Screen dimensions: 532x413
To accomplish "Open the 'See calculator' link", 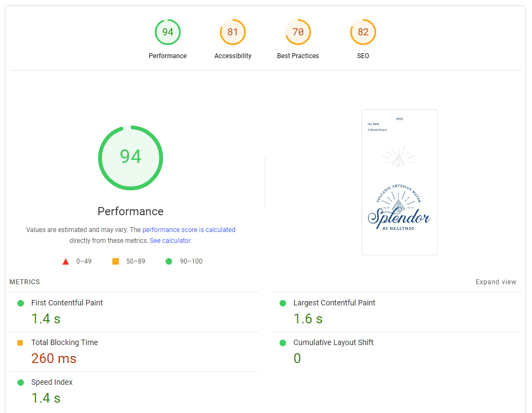I will tap(170, 241).
